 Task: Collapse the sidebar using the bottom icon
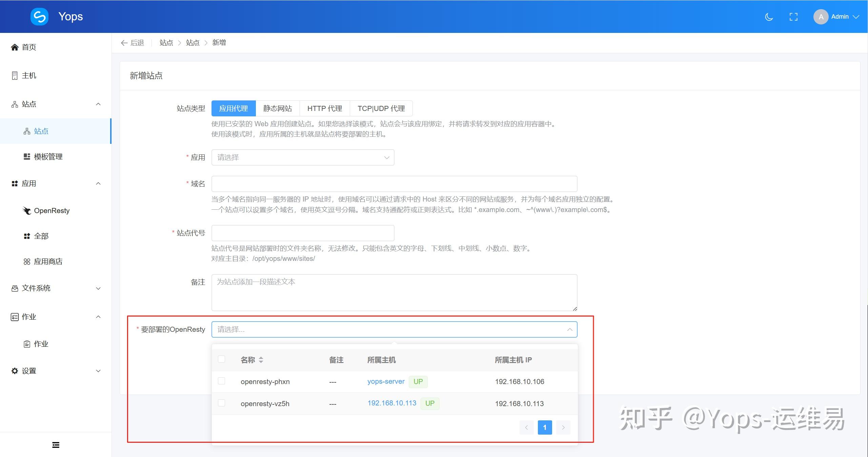click(55, 445)
